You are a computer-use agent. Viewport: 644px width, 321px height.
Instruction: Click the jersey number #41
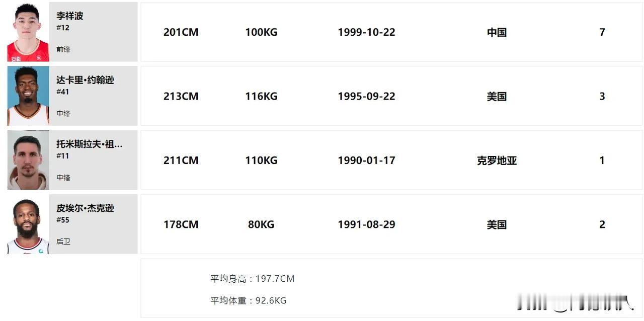click(x=63, y=92)
